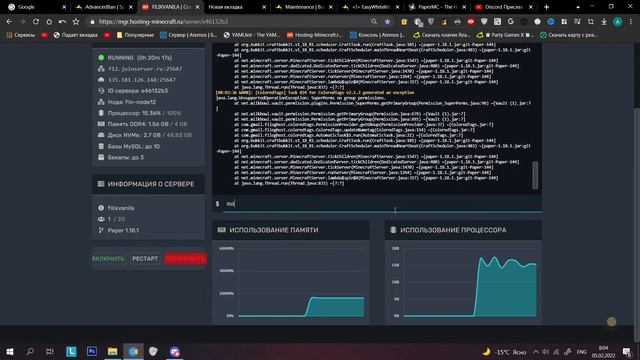Open the notification center icon

[627, 351]
